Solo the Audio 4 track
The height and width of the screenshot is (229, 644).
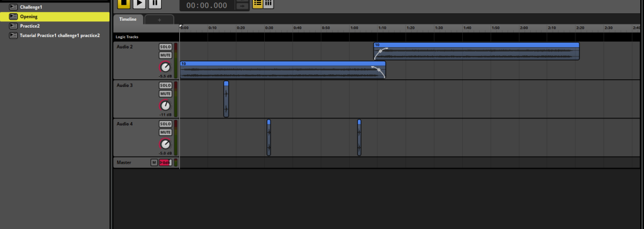(165, 124)
